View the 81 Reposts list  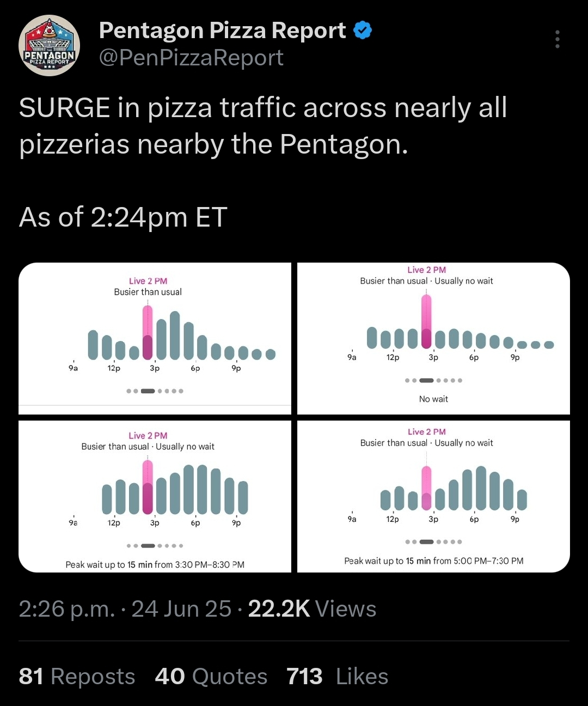77,677
